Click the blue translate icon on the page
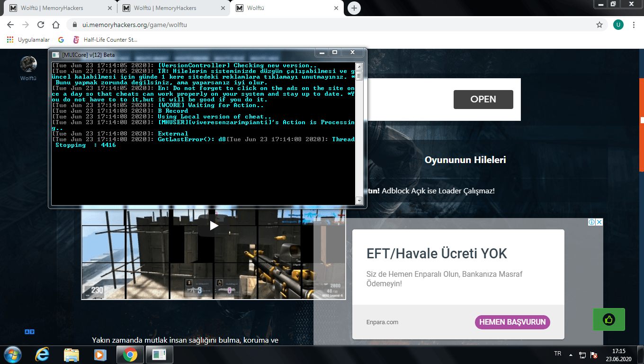Image resolution: width=644 pixels, height=364 pixels. click(29, 332)
